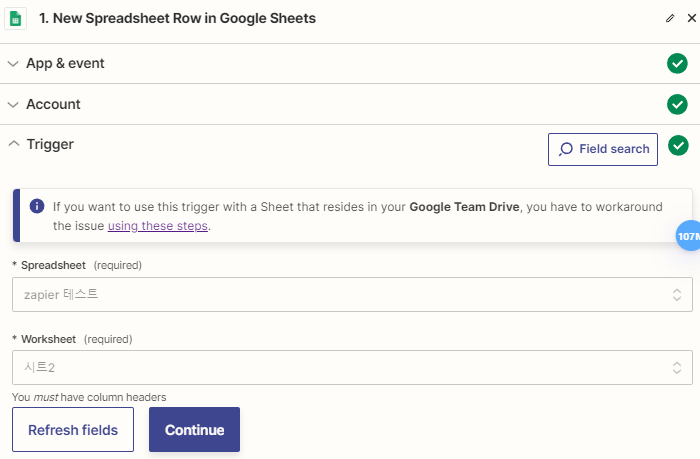Click the blue 107 floating badge
This screenshot has width=700, height=459.
pyautogui.click(x=688, y=236)
